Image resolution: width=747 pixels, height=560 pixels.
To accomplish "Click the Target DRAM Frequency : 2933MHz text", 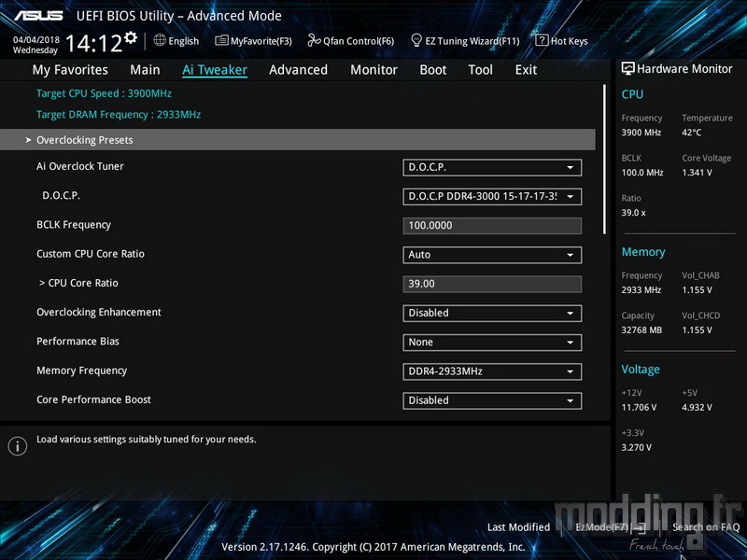I will (119, 115).
